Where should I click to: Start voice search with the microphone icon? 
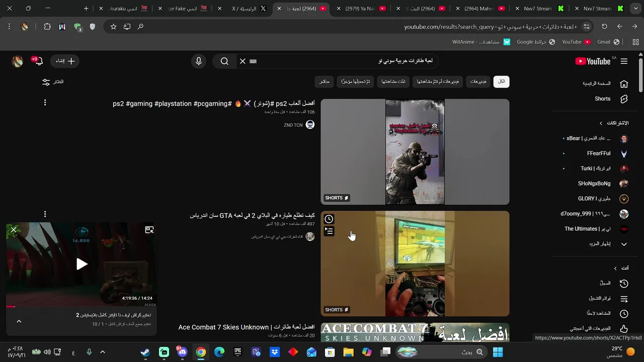199,61
